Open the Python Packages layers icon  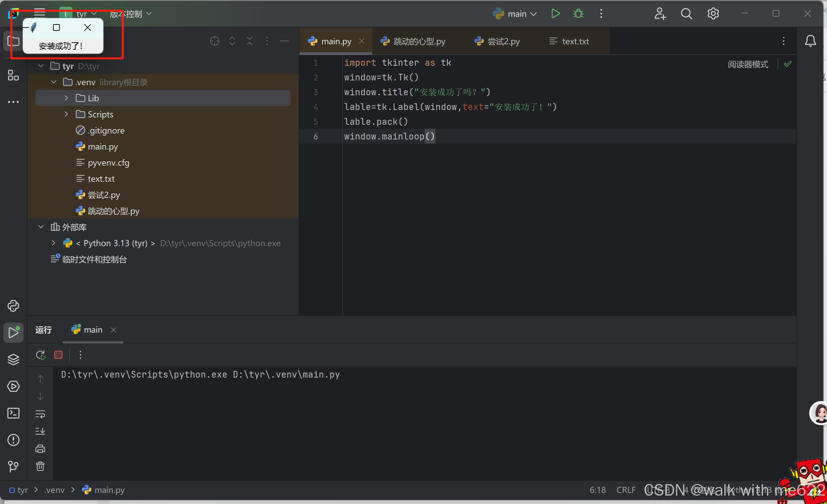(13, 359)
